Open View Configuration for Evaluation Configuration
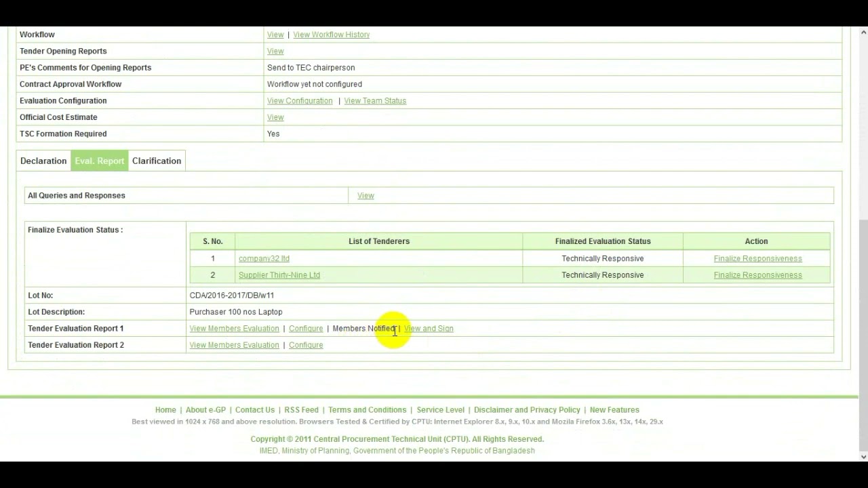 pyautogui.click(x=300, y=101)
